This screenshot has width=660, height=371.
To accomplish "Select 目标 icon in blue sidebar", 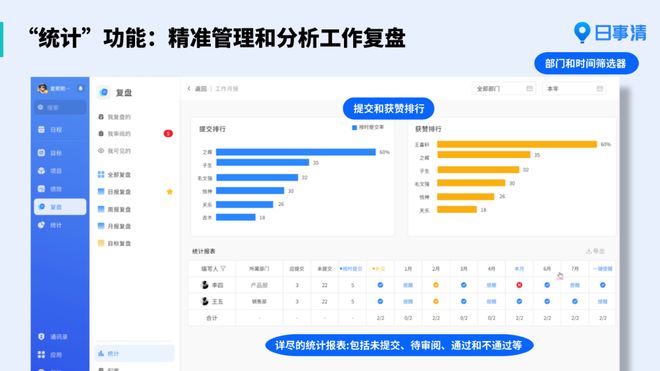I will coord(41,152).
